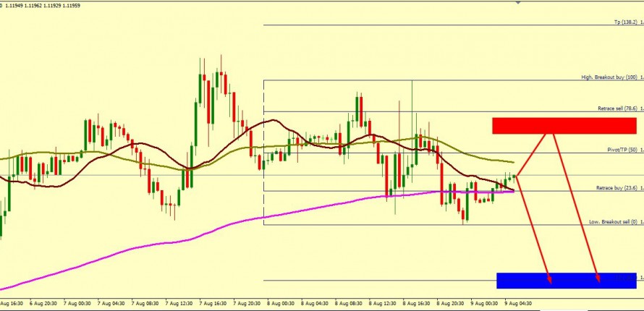The width and height of the screenshot is (644, 311).
Task: Click the 7 Aug 16:30 time axis label
Action: (215, 304)
